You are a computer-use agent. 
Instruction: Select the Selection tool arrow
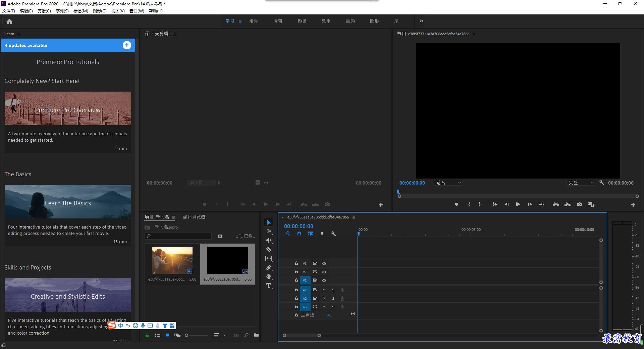click(269, 222)
